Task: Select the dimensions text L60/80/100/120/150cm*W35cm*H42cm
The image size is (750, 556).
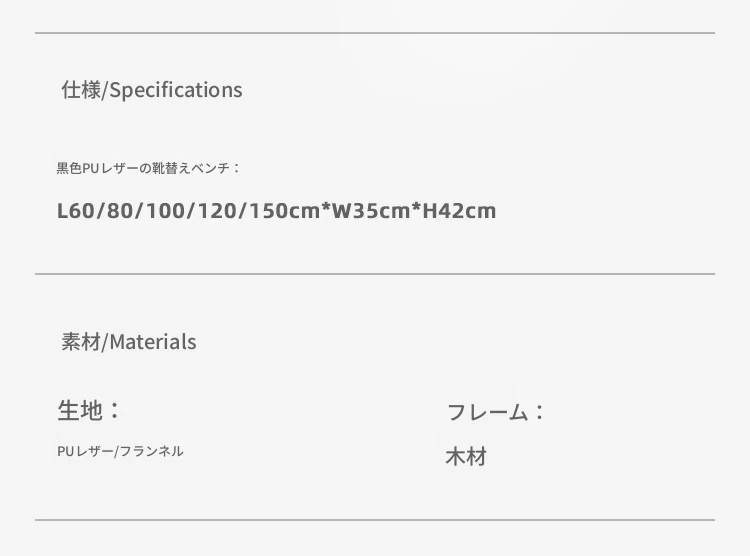Action: tap(276, 211)
